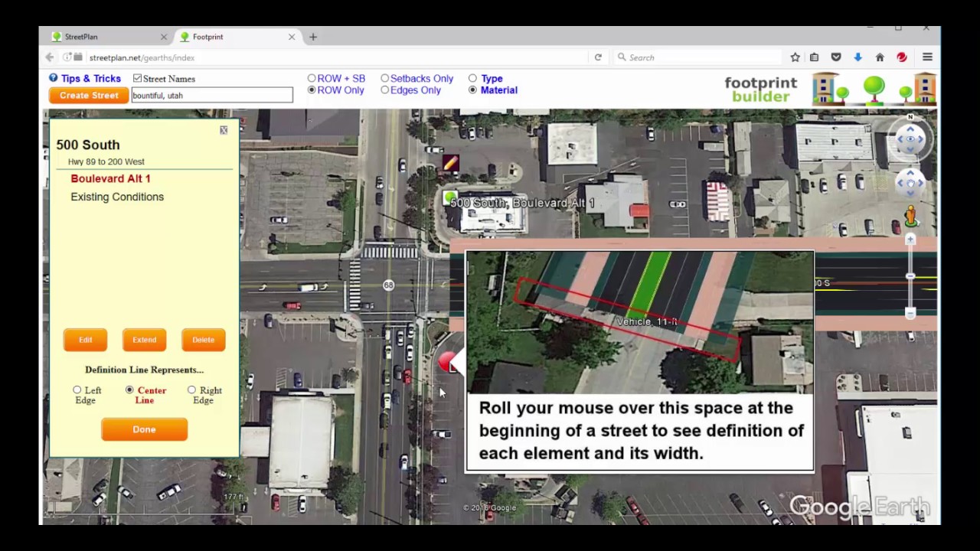980x551 pixels.
Task: Click the Extend button
Action: [x=144, y=340]
